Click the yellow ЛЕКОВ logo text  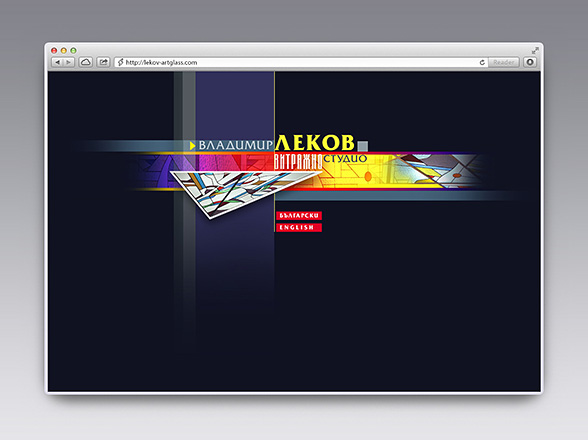(315, 143)
